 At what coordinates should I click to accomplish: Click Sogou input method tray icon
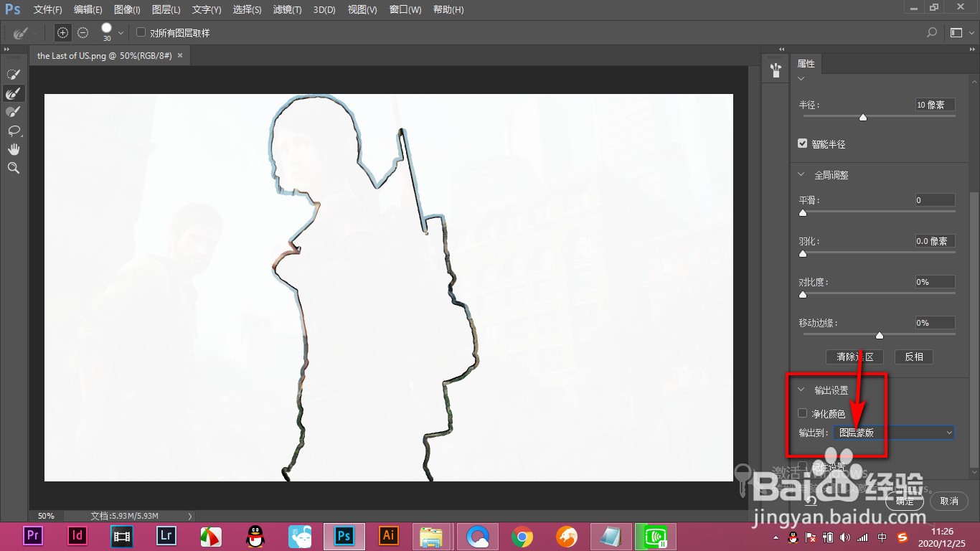pyautogui.click(x=903, y=537)
